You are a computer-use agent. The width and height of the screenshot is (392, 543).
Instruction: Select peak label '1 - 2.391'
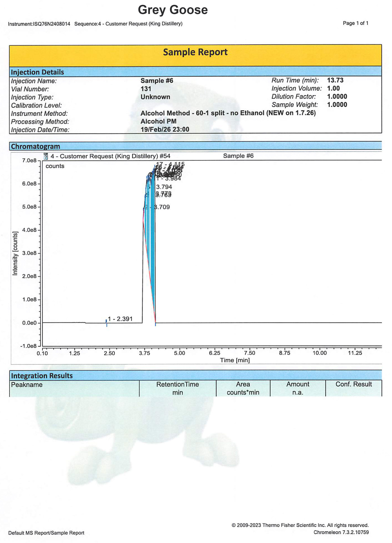(x=120, y=319)
